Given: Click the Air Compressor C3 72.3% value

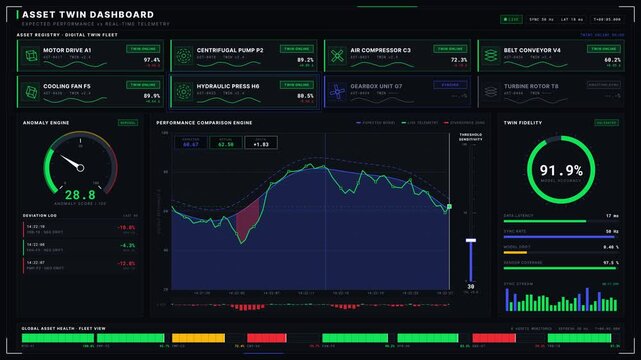Looking at the screenshot, I should tap(459, 60).
